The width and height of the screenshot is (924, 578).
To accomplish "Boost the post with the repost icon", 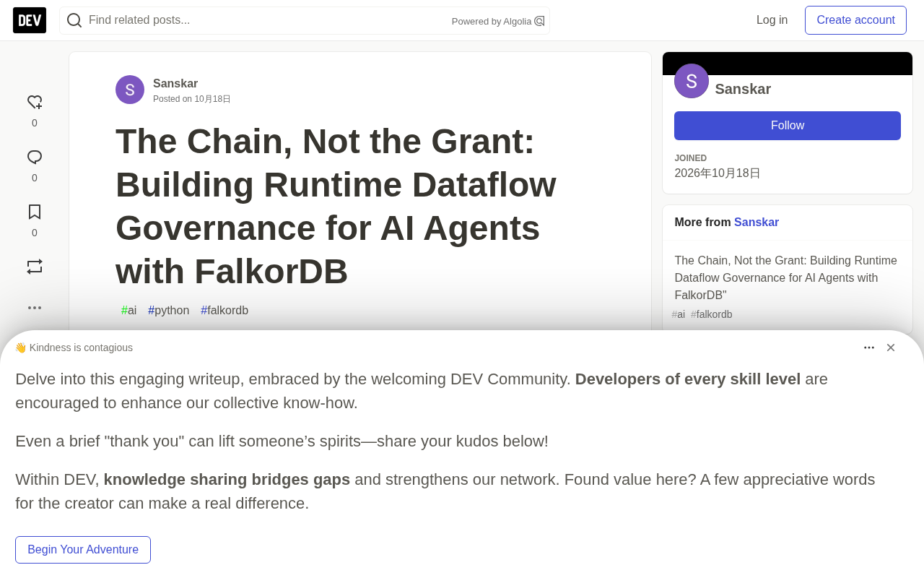I will [x=35, y=267].
